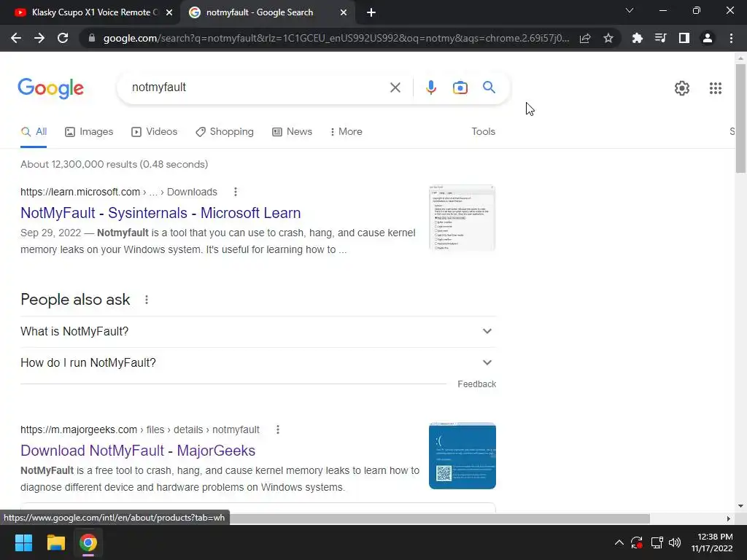Open File Explorer from taskbar

(55, 542)
